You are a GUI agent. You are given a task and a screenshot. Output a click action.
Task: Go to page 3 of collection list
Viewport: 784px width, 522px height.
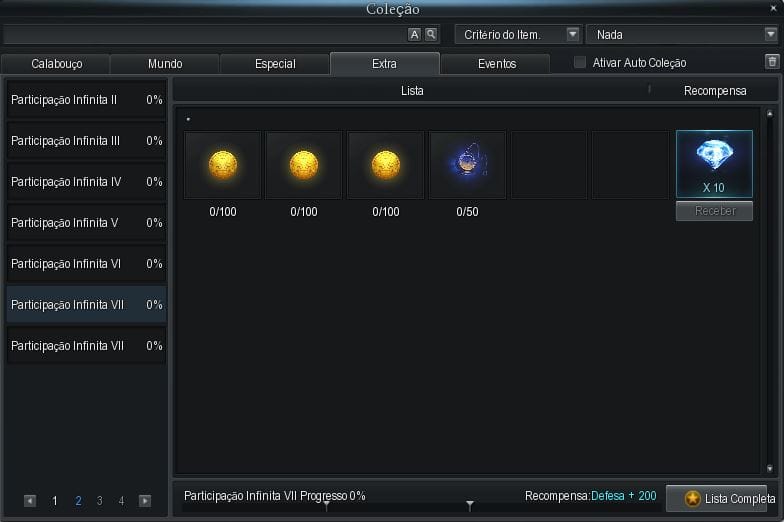pyautogui.click(x=99, y=501)
